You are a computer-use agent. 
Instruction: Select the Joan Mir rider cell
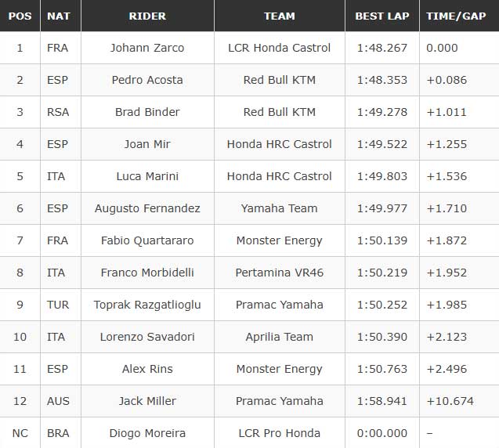(x=147, y=144)
